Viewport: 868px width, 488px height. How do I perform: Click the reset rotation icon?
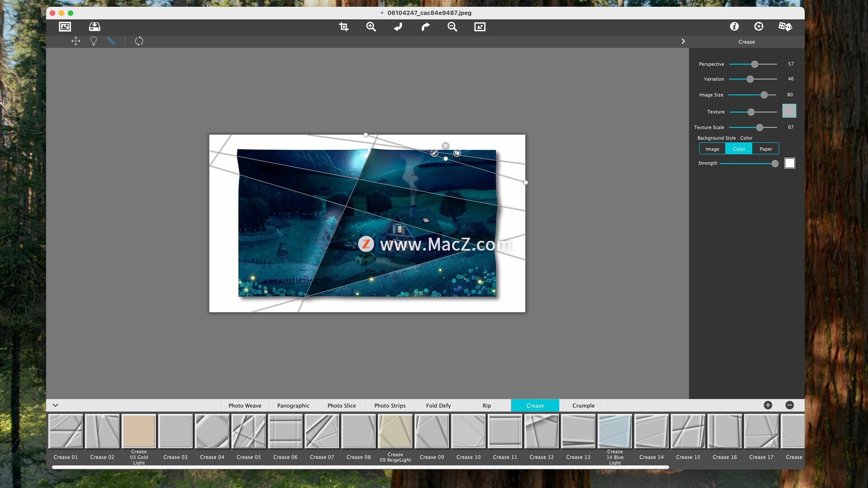coord(139,41)
